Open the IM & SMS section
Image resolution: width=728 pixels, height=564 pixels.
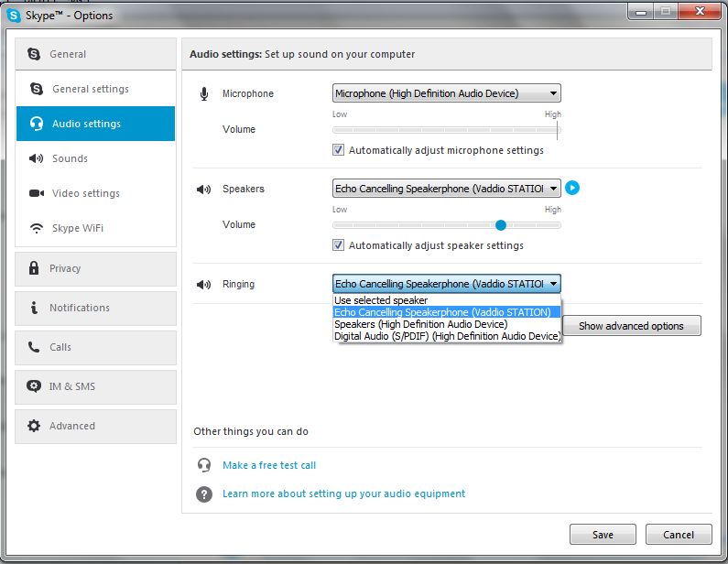(x=95, y=387)
